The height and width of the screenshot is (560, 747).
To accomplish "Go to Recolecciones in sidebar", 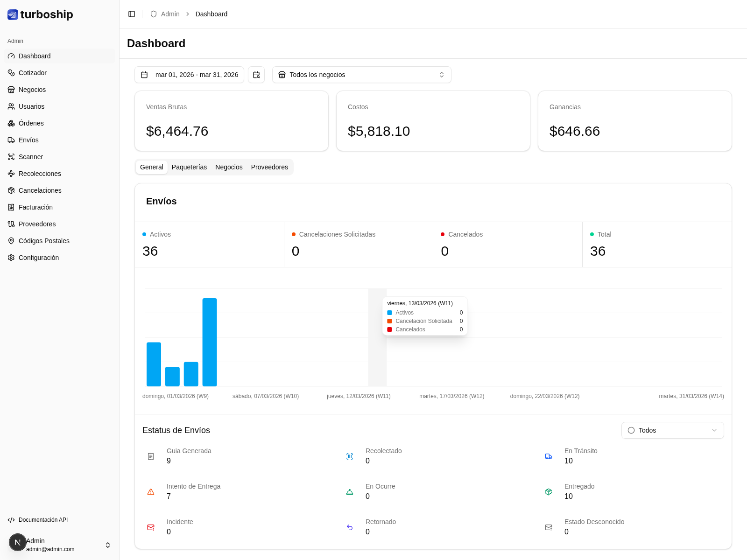I will (x=40, y=174).
